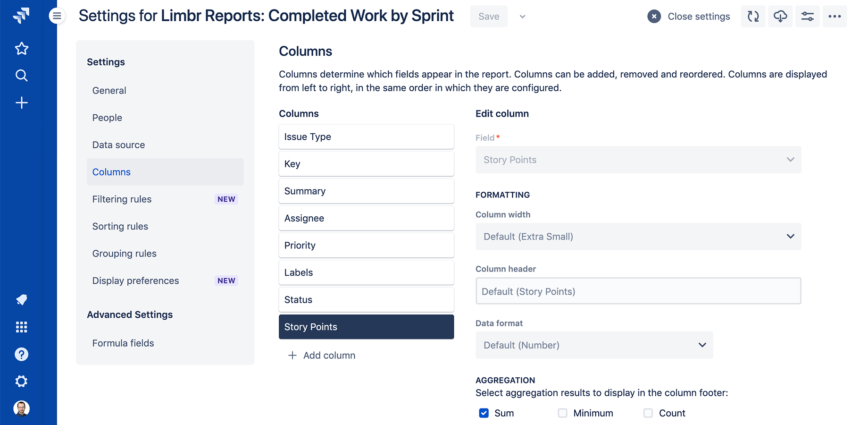
Task: Open Jira settings gear icon
Action: (21, 381)
